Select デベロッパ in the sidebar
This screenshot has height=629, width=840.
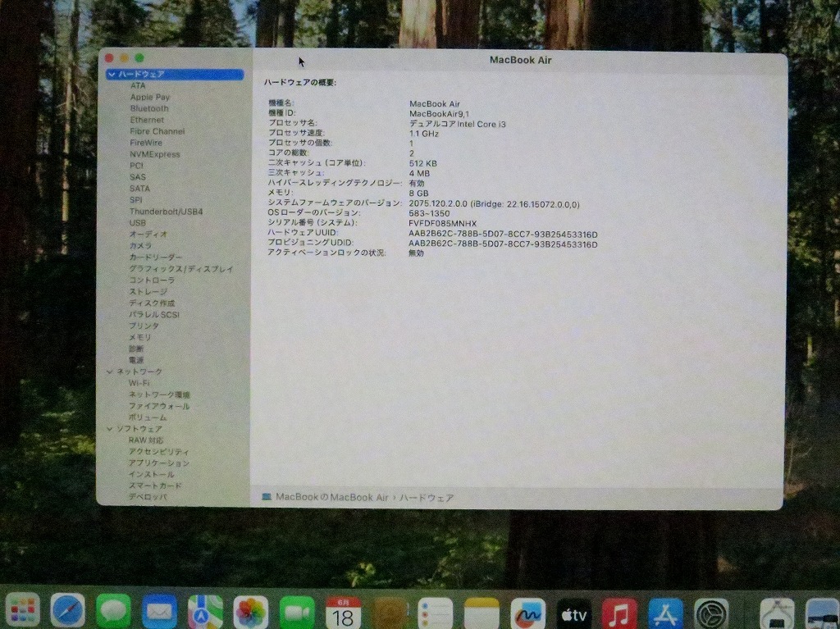coord(148,497)
